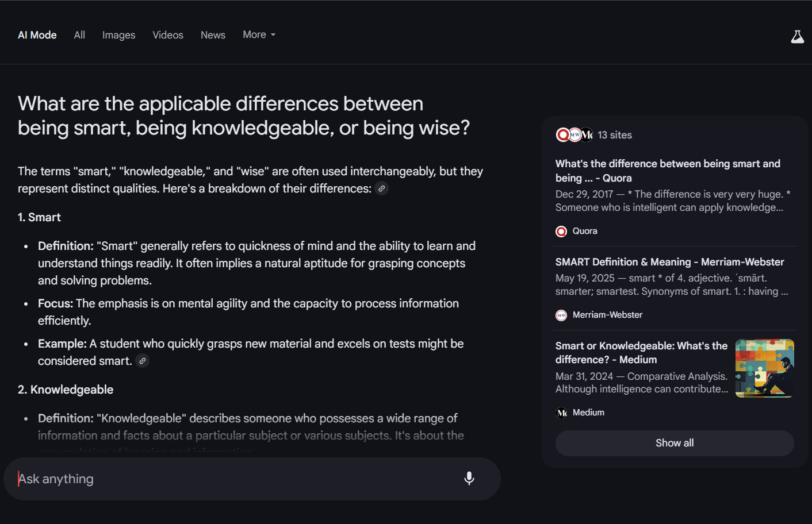
Task: Click the stacked site icons beside 13 sites
Action: (x=574, y=135)
